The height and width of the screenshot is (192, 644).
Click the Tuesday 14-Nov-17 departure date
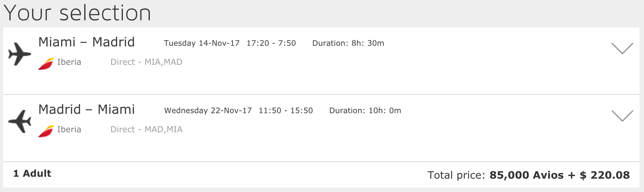coord(202,43)
